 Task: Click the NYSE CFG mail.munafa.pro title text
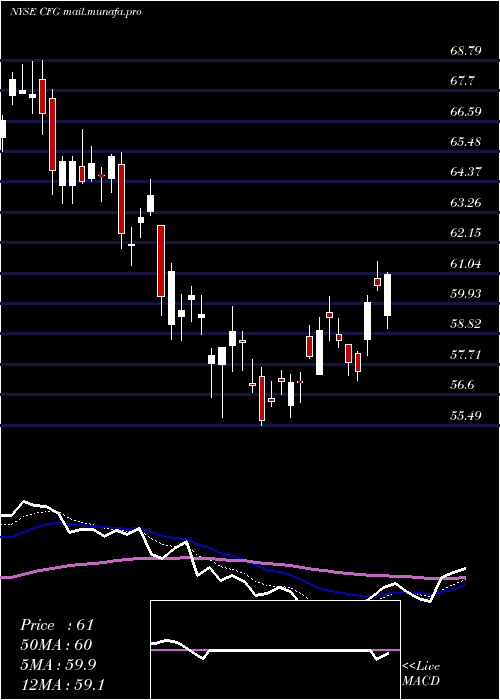coord(75,12)
